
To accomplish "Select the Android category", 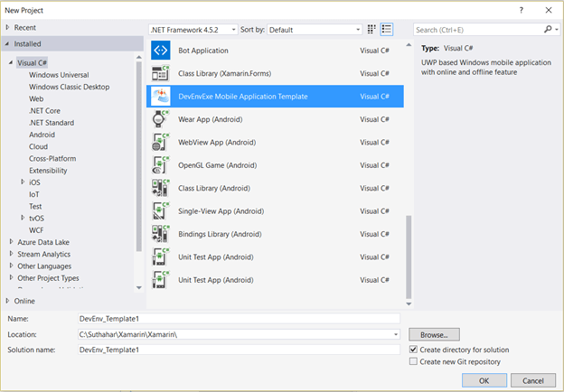I will coord(42,135).
